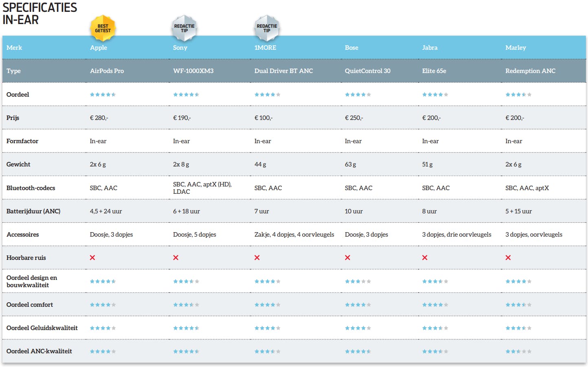Select Marley's codecs SBC, AAC, aptX
Screen dimensions: 588x368
tap(527, 188)
